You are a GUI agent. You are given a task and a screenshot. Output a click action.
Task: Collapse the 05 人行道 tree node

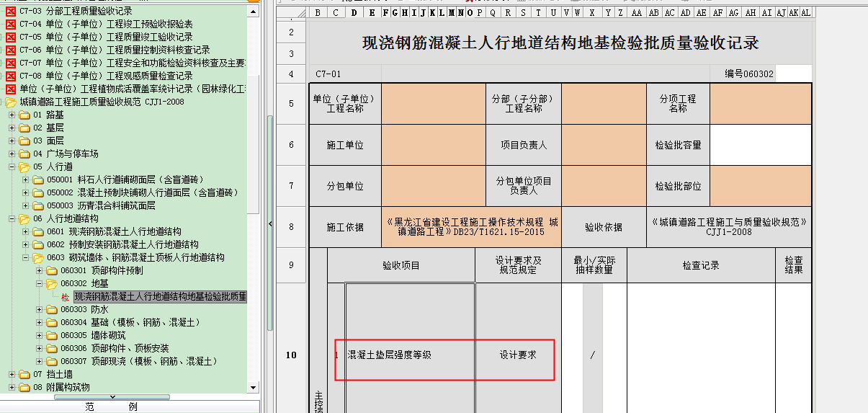[12, 166]
